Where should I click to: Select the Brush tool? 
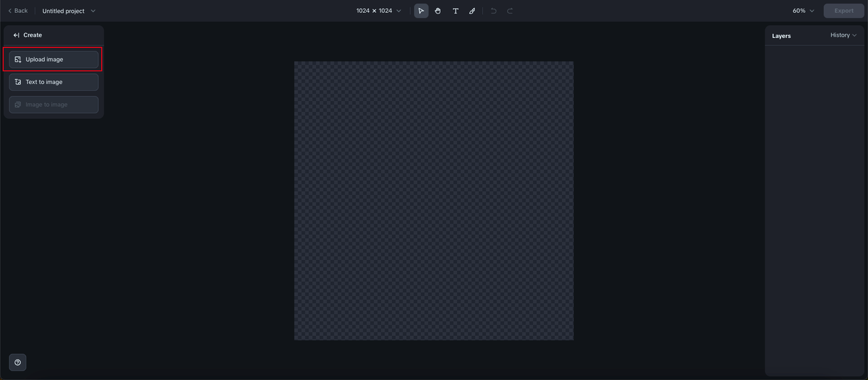pos(472,11)
